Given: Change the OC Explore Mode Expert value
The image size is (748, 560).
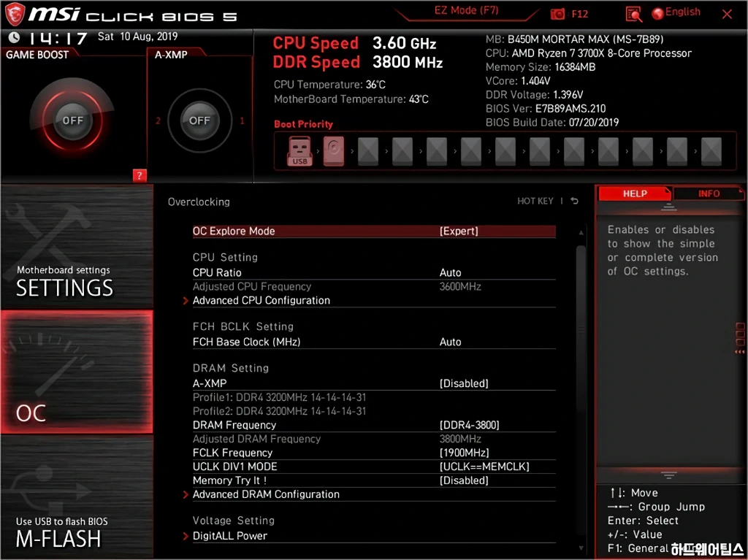Looking at the screenshot, I should 459,231.
